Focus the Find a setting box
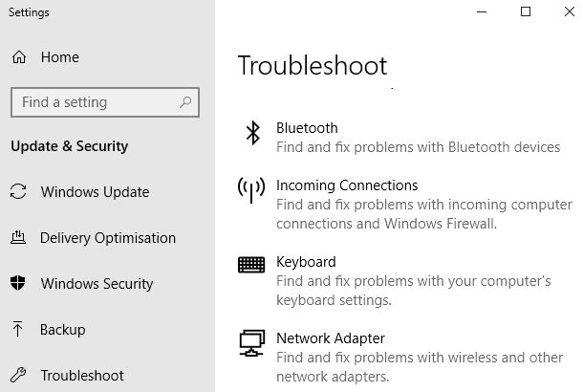This screenshot has width=583, height=392. [x=96, y=102]
